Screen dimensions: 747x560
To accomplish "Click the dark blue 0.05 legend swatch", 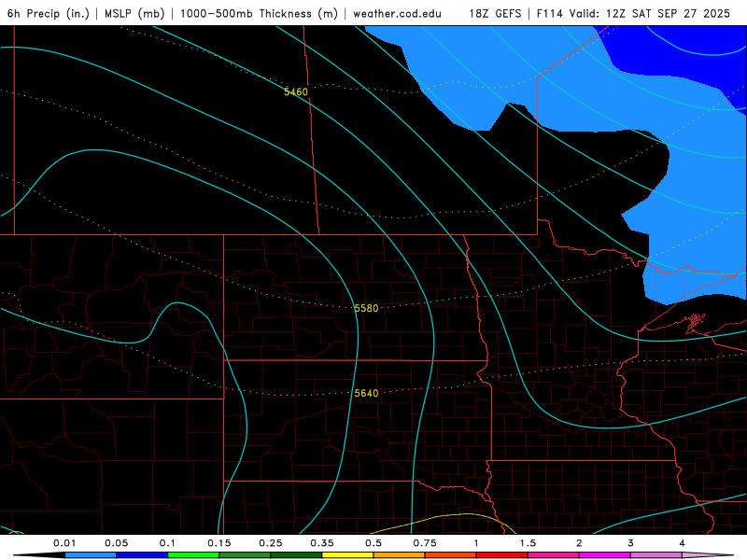I will (142, 555).
